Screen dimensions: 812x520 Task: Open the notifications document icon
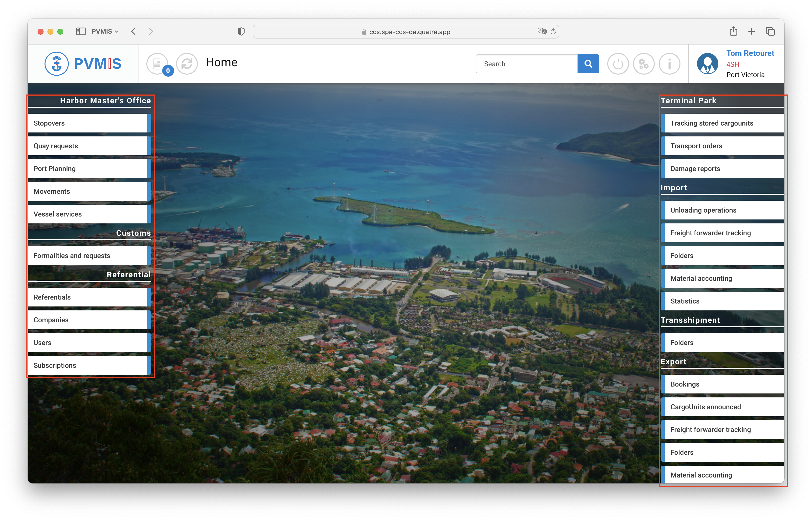[x=157, y=64]
